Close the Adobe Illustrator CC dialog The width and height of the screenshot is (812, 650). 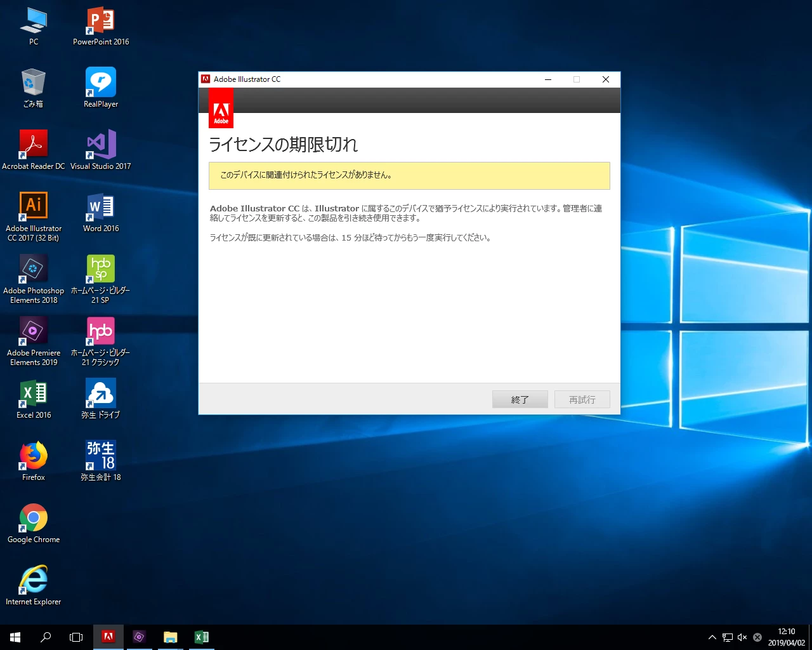pyautogui.click(x=605, y=79)
